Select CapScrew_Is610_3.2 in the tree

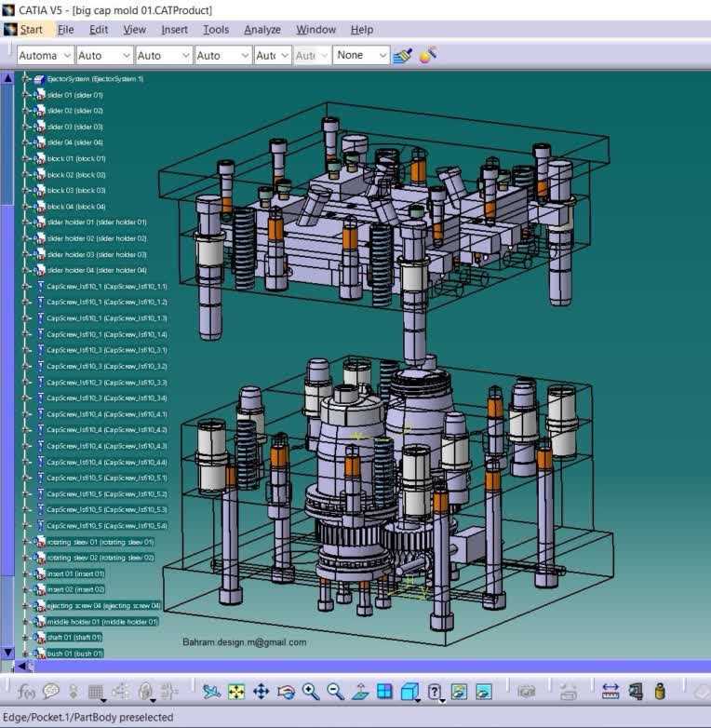point(107,366)
